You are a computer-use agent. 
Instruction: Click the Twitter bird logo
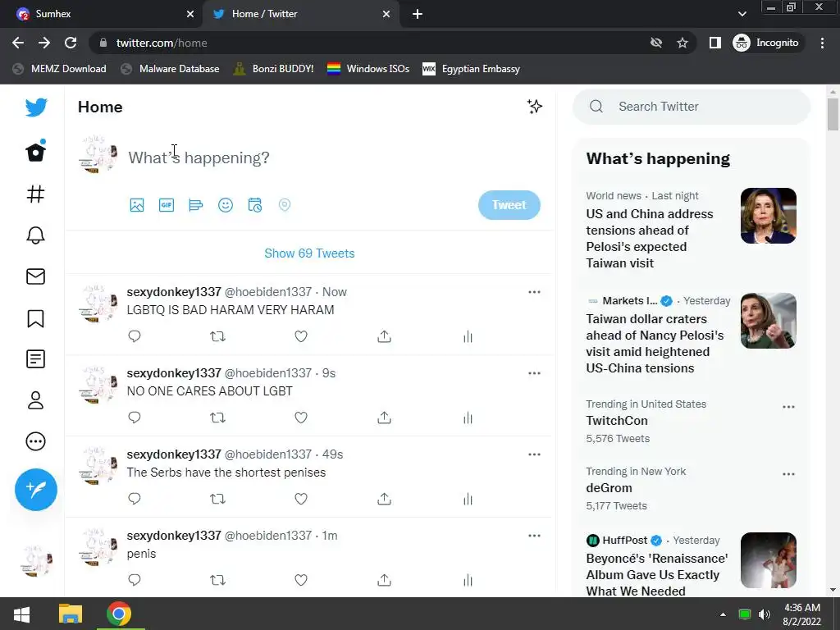(36, 107)
